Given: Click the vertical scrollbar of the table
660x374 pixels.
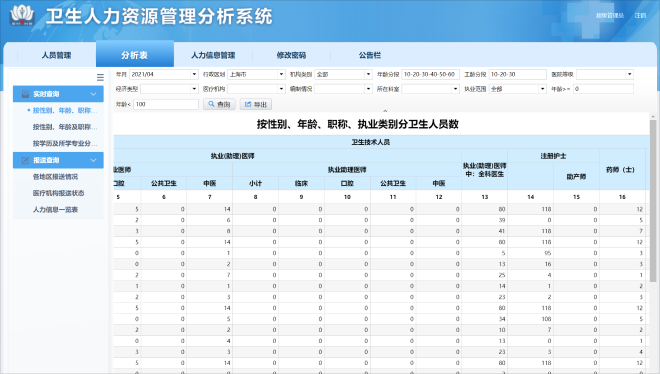Looking at the screenshot, I should 653,201.
